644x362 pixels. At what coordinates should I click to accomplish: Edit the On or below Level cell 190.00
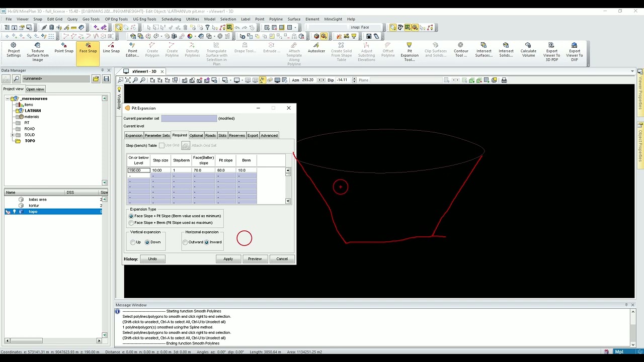pyautogui.click(x=138, y=170)
